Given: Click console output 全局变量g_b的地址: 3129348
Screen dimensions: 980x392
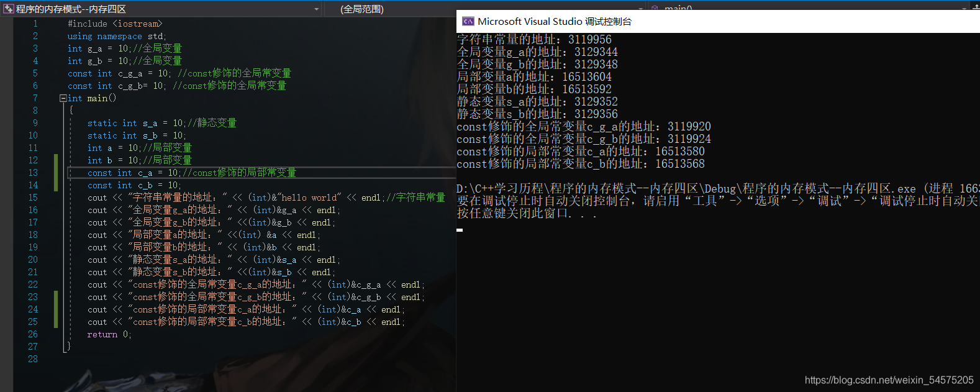Looking at the screenshot, I should [537, 64].
